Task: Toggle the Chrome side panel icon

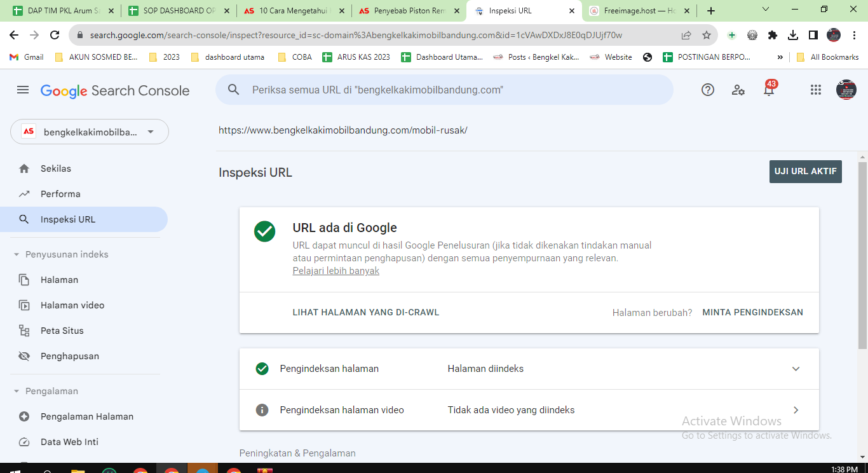Action: point(813,36)
